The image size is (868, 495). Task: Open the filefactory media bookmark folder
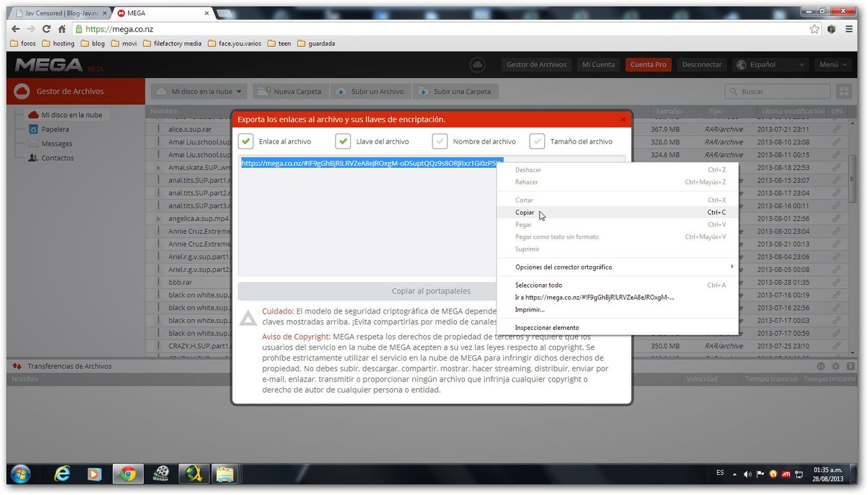171,44
